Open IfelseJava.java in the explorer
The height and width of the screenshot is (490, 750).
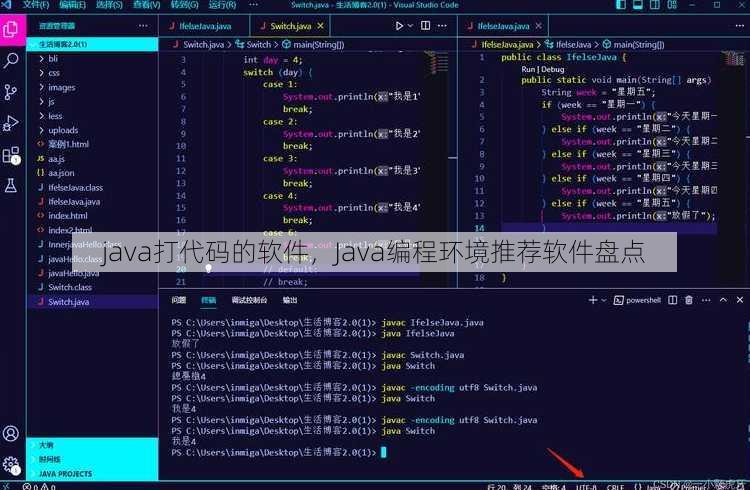(92, 202)
